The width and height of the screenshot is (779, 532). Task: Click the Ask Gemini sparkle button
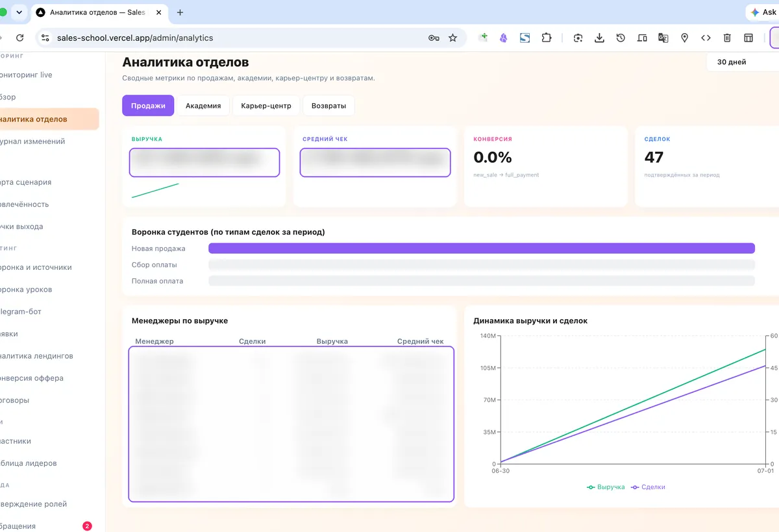click(x=763, y=12)
